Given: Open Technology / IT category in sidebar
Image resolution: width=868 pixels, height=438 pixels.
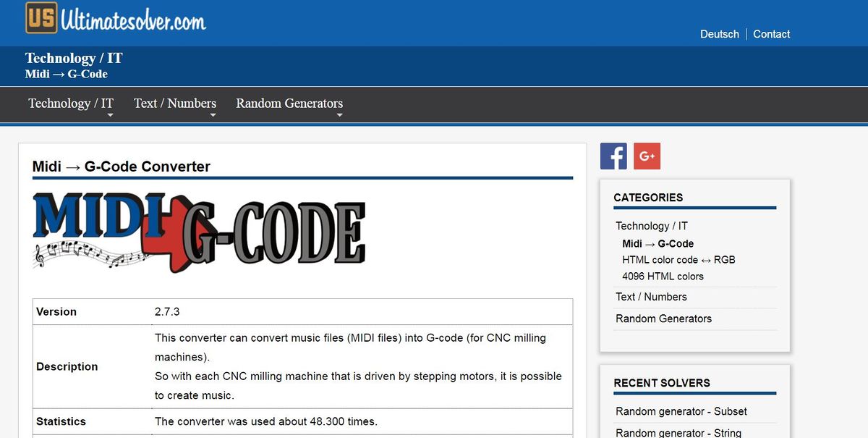Looking at the screenshot, I should [651, 226].
